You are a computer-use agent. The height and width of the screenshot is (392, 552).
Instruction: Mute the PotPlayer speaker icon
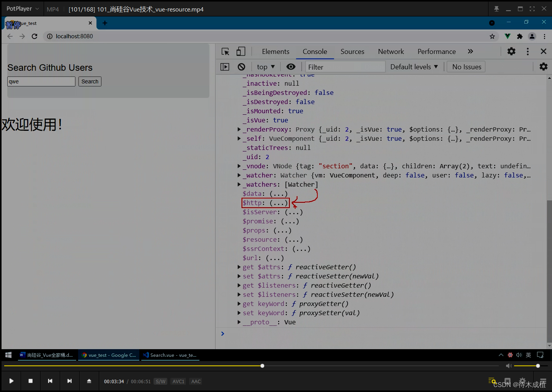(x=508, y=366)
